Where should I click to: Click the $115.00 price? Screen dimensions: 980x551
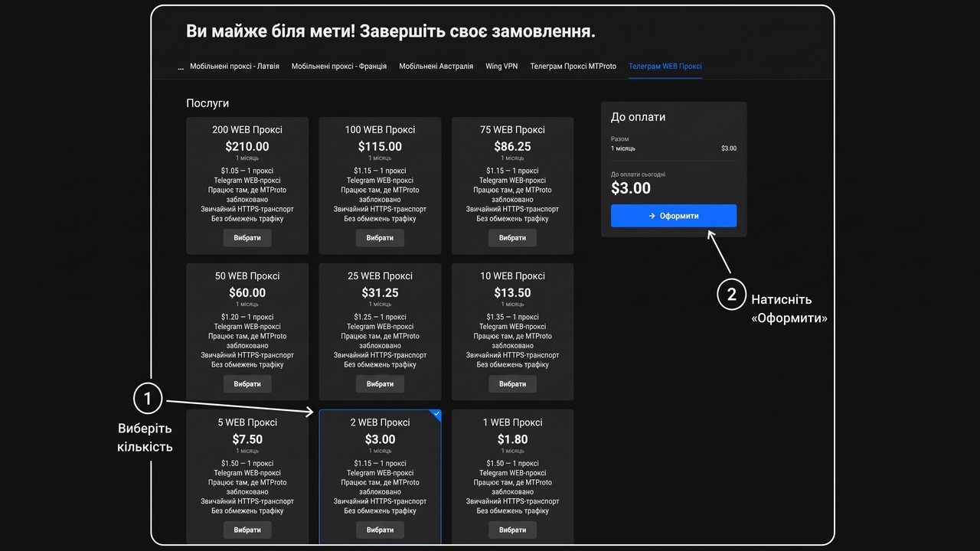tap(380, 147)
